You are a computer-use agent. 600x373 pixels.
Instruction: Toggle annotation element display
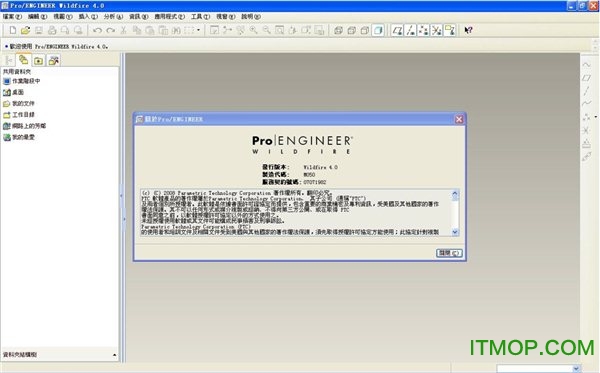coord(450,30)
